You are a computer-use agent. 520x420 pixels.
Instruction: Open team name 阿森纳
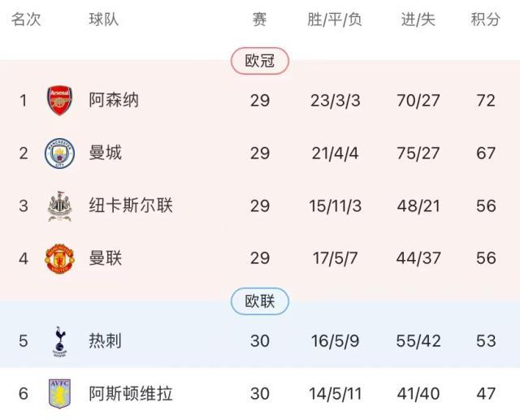(x=114, y=100)
